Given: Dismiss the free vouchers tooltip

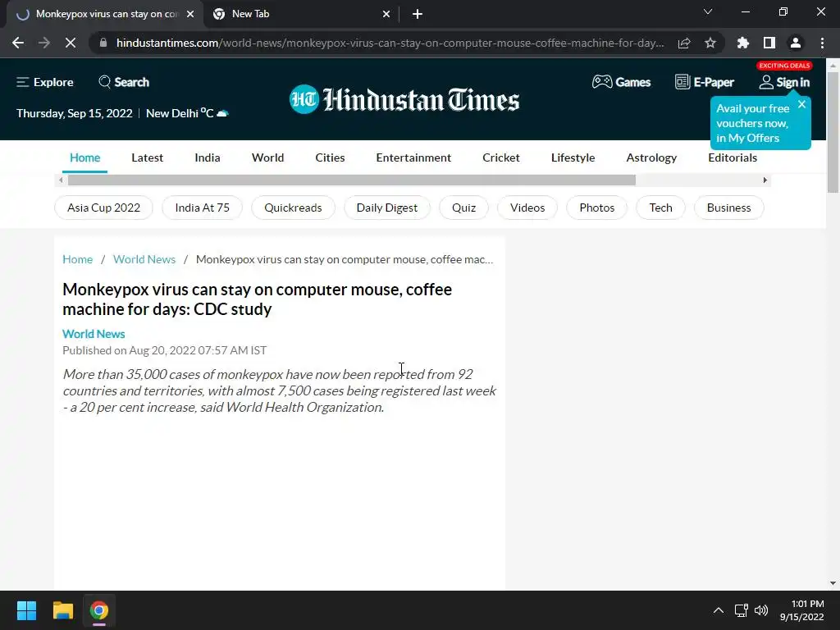Looking at the screenshot, I should (x=801, y=104).
